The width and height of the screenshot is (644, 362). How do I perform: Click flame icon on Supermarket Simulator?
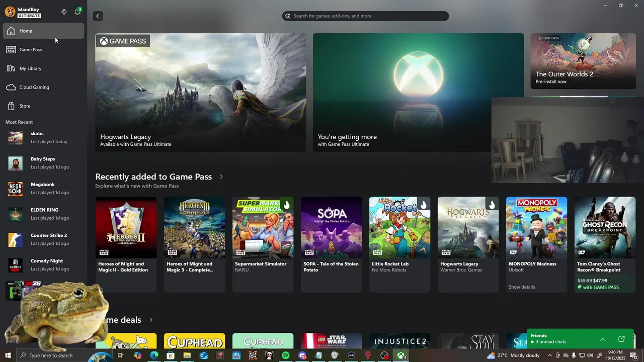tap(286, 205)
